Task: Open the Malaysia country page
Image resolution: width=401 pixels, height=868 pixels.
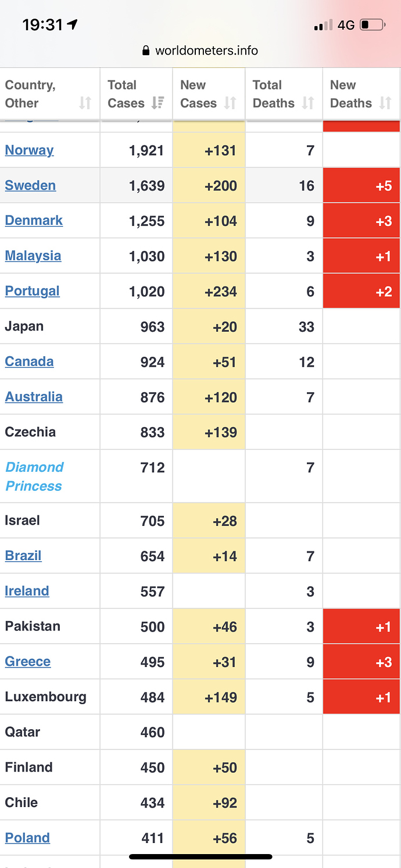Action: pyautogui.click(x=33, y=256)
